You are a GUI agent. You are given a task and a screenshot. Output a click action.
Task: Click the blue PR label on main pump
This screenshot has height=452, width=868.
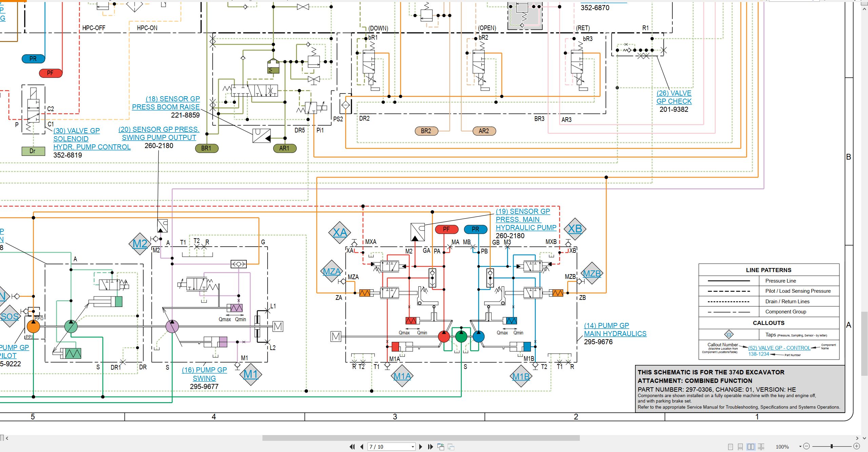pos(475,229)
